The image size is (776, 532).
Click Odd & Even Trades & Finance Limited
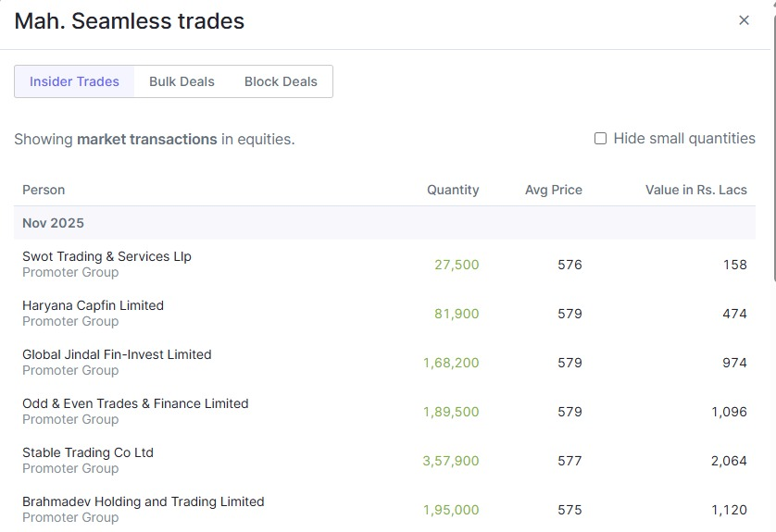tap(135, 403)
